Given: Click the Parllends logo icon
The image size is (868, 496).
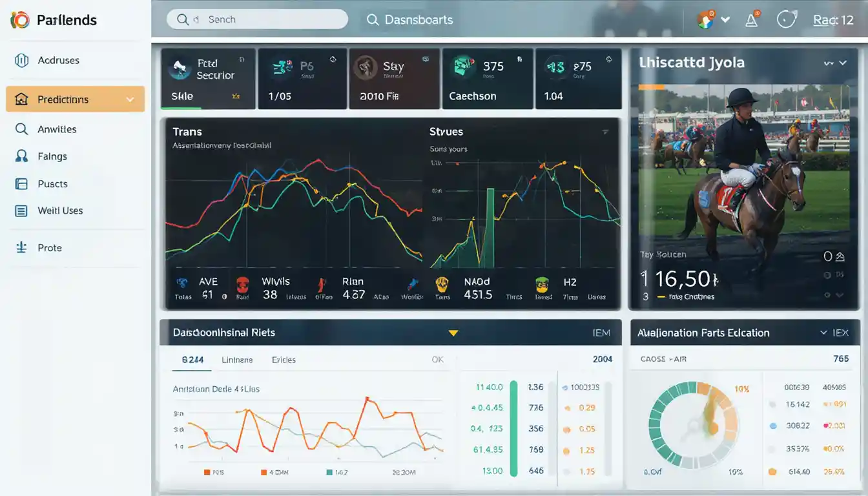Looking at the screenshot, I should point(20,20).
